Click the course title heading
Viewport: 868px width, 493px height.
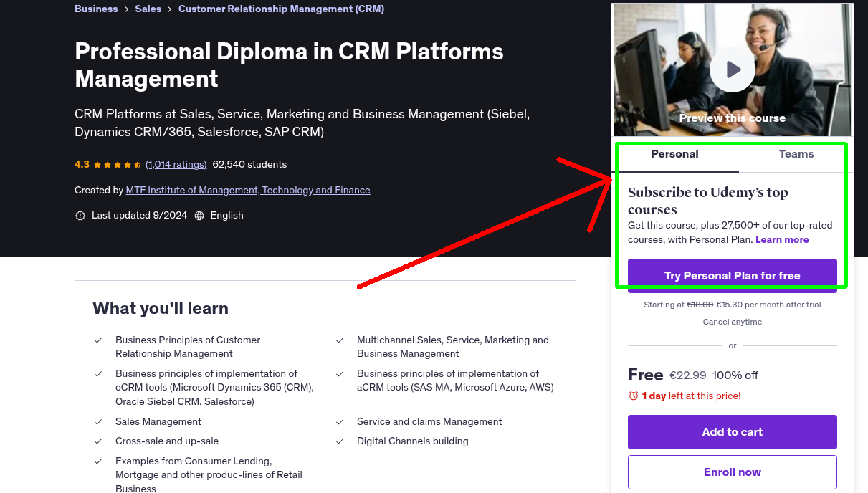(x=289, y=65)
